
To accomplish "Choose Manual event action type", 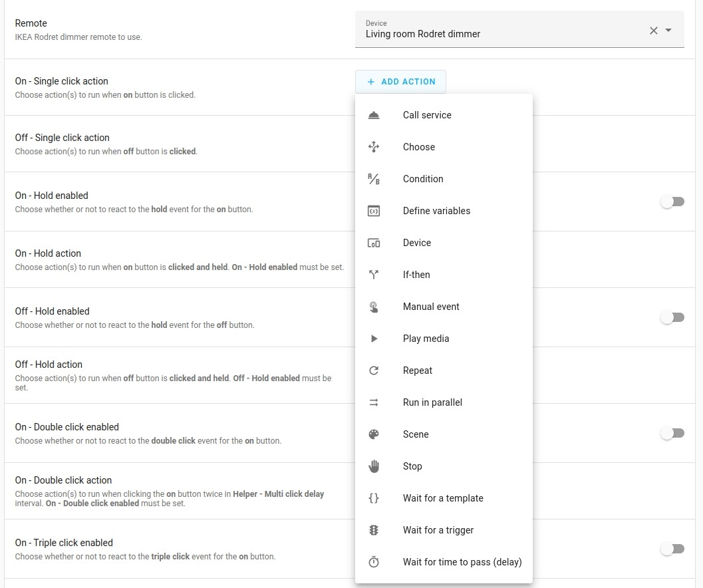I will [x=430, y=306].
